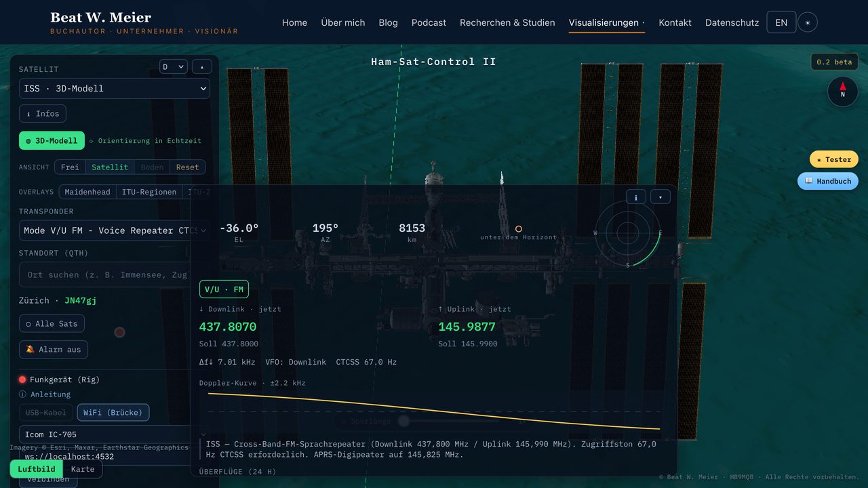Click the downlink frequency 437.8070
The width and height of the screenshot is (868, 488).
[x=228, y=327]
